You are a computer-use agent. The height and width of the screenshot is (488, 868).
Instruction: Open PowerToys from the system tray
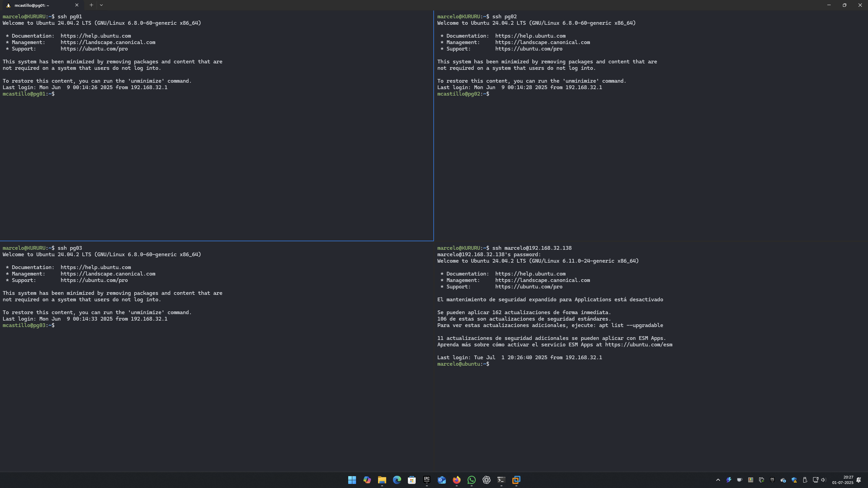[750, 480]
